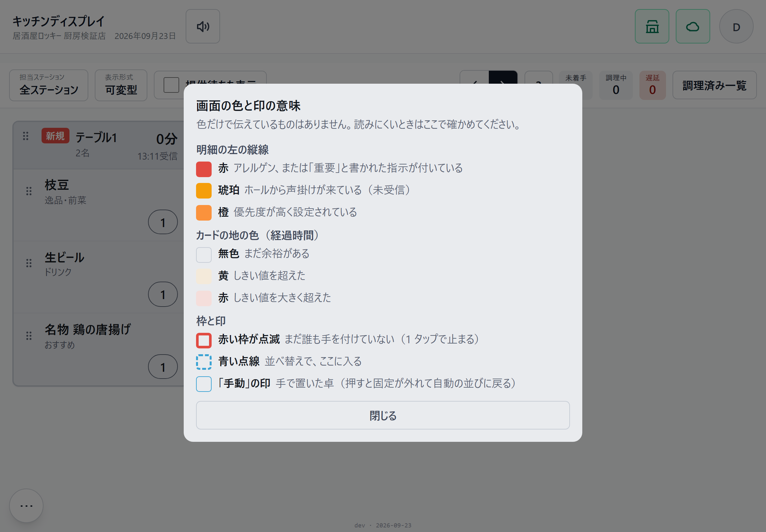Click the 名物 鶏の唐揚げ item name
Image resolution: width=766 pixels, height=532 pixels.
click(x=88, y=329)
